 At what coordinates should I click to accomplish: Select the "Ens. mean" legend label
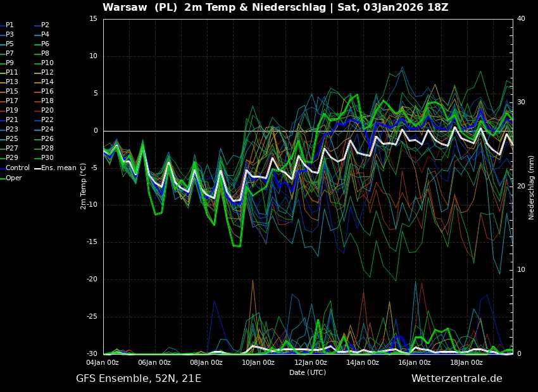click(59, 168)
